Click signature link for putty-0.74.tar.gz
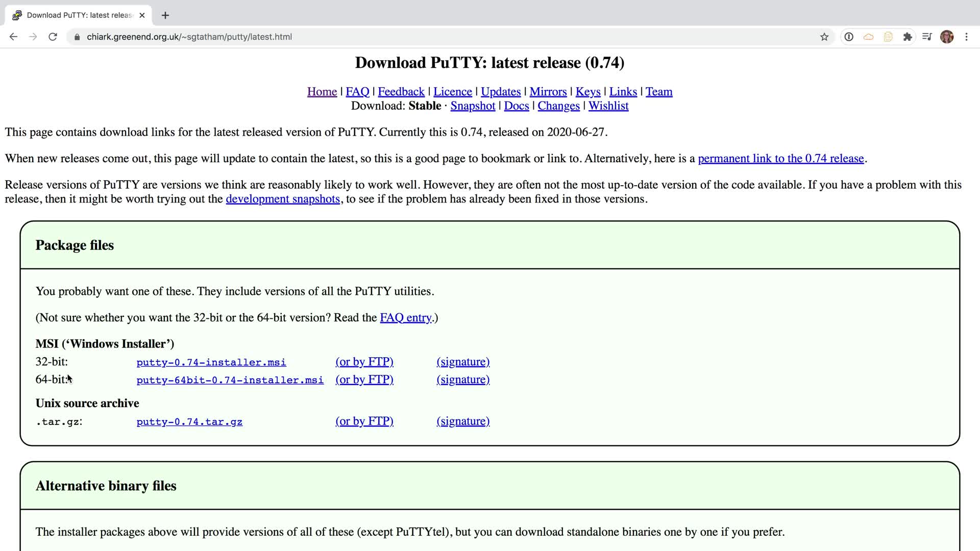The width and height of the screenshot is (980, 551). 463,421
